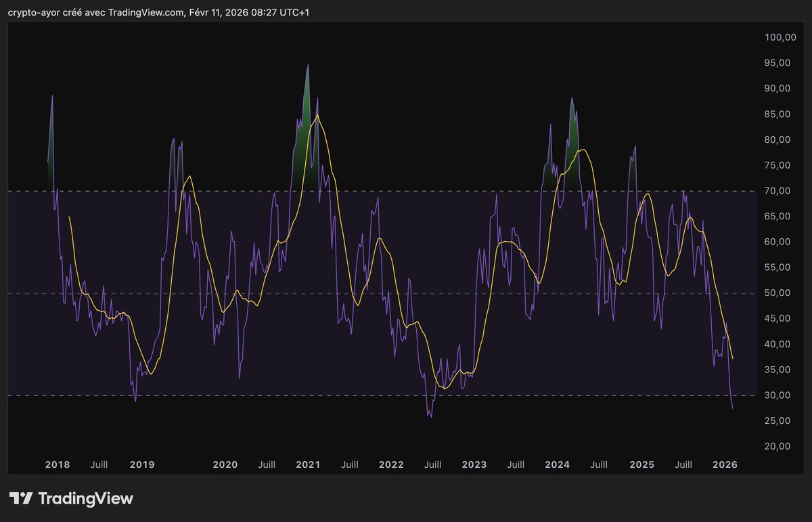Click the '2022' time axis label

[391, 465]
